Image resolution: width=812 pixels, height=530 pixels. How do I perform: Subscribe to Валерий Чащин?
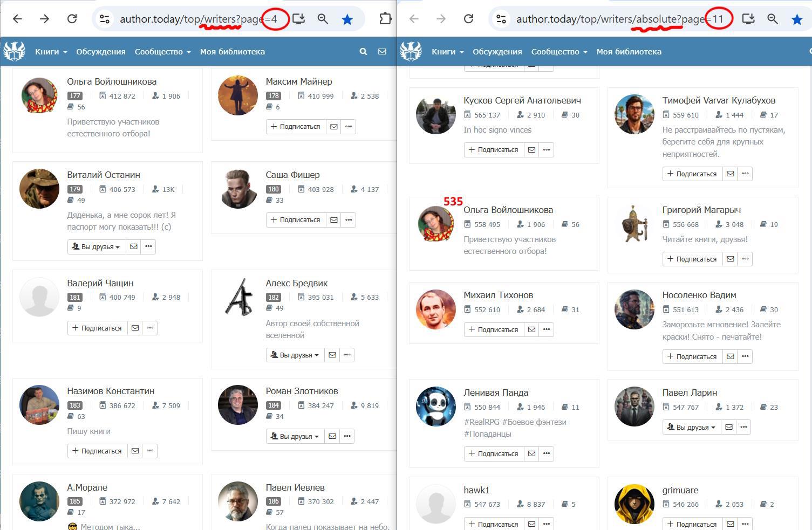[x=98, y=328]
